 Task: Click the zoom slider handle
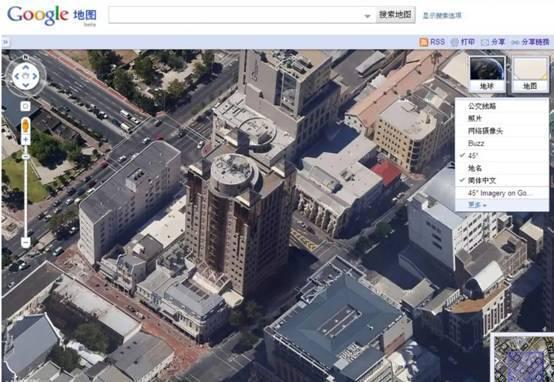pyautogui.click(x=25, y=157)
